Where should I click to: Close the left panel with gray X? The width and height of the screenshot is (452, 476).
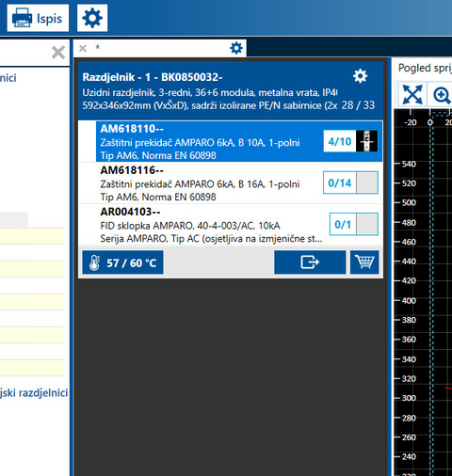click(58, 53)
